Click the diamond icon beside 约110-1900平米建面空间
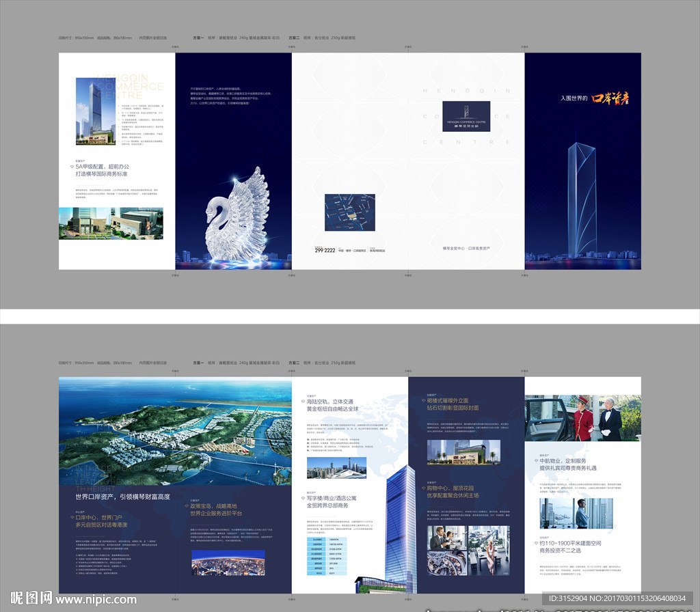The width and height of the screenshot is (700, 612). pyautogui.click(x=536, y=543)
